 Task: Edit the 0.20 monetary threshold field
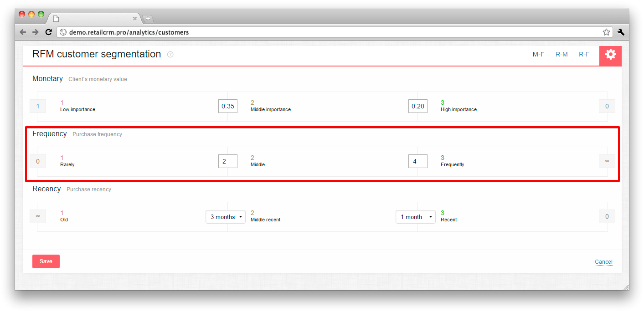tap(418, 106)
